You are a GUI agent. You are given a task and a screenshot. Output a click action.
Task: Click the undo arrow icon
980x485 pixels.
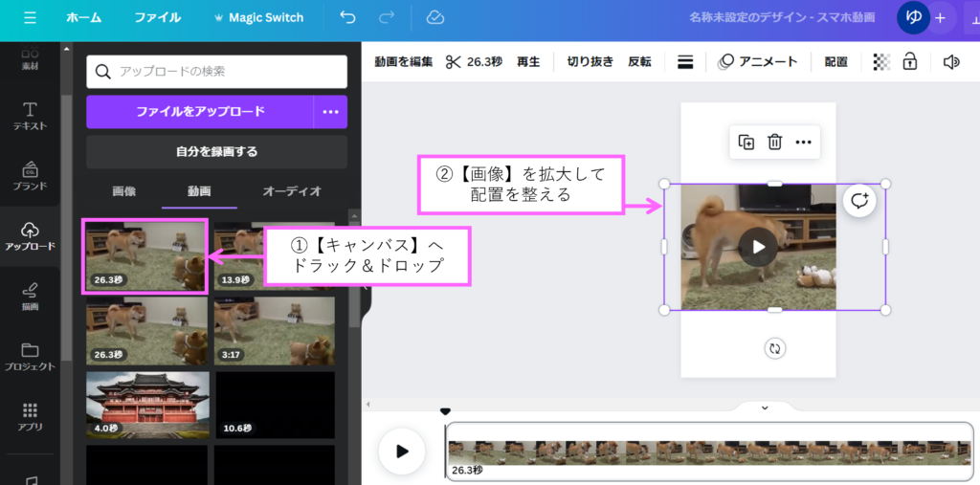347,17
